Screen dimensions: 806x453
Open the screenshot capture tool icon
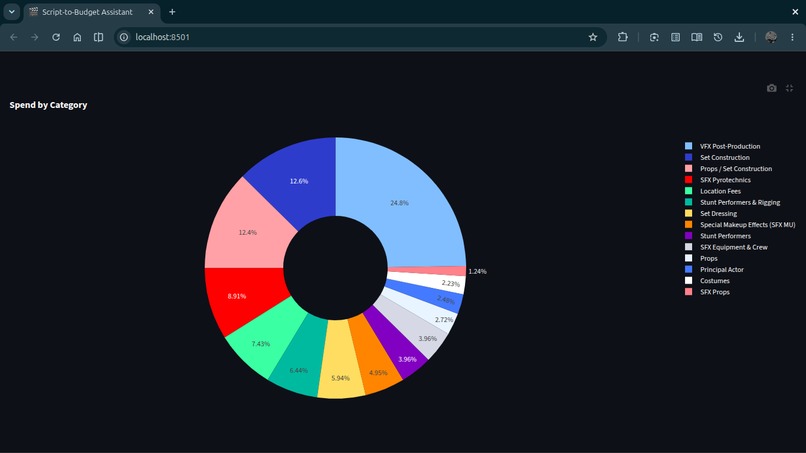pos(654,37)
